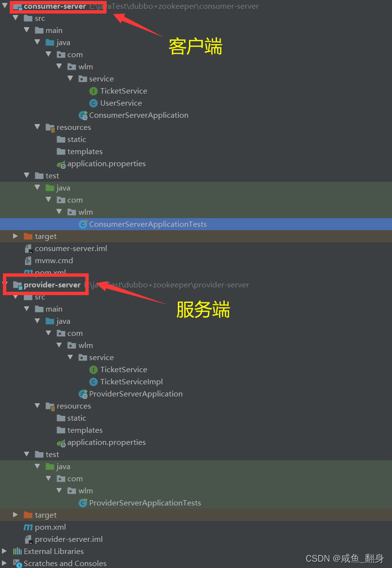Expand target folder in consumer-server

coord(15,236)
